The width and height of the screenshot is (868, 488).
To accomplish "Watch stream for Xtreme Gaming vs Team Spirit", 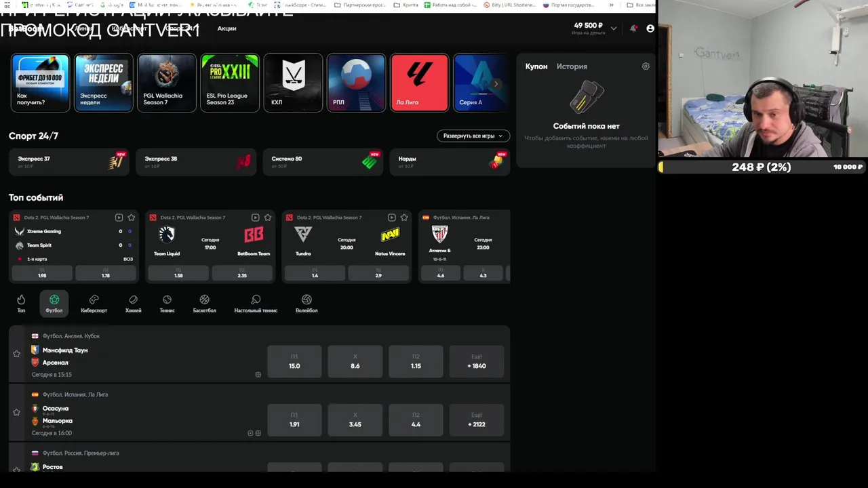I will pyautogui.click(x=119, y=218).
